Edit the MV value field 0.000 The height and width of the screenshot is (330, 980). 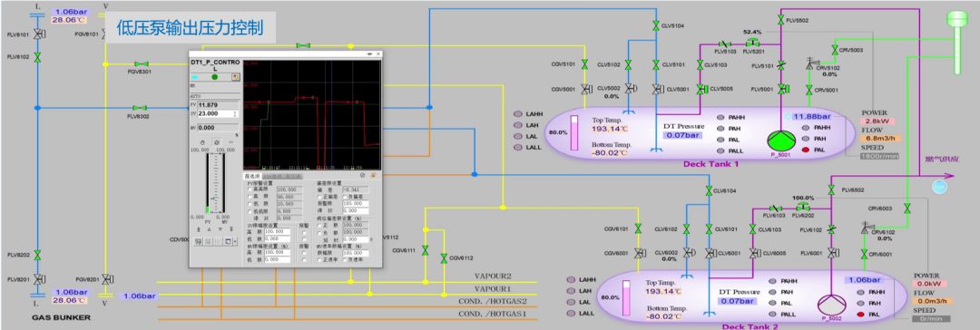pos(218,128)
